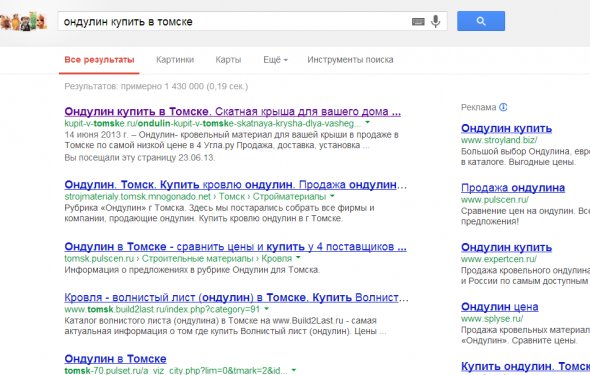Click the blue magnifier search button
Image resolution: width=590 pixels, height=375 pixels.
[481, 21]
